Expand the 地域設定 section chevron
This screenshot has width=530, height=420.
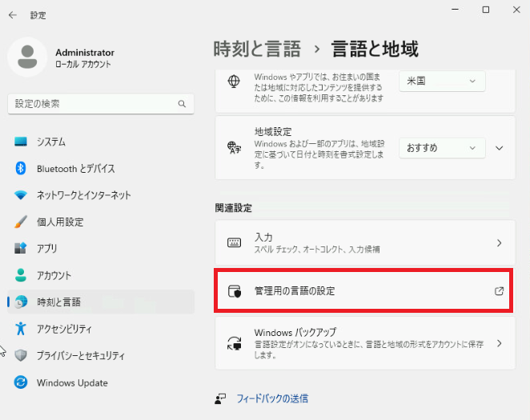(x=499, y=148)
